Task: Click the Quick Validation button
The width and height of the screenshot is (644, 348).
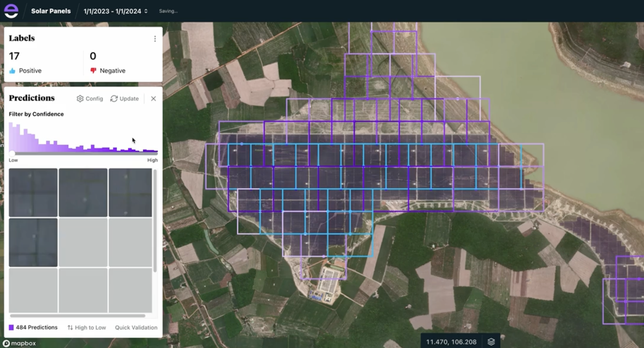Action: [x=136, y=328]
